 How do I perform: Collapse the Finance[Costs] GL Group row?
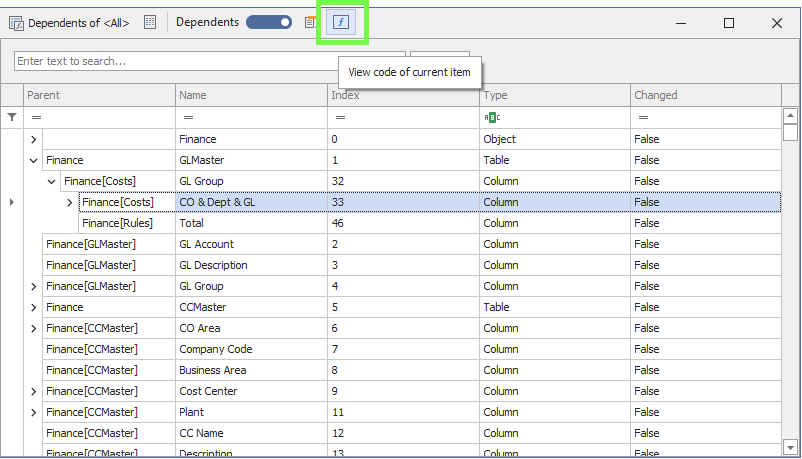click(52, 181)
